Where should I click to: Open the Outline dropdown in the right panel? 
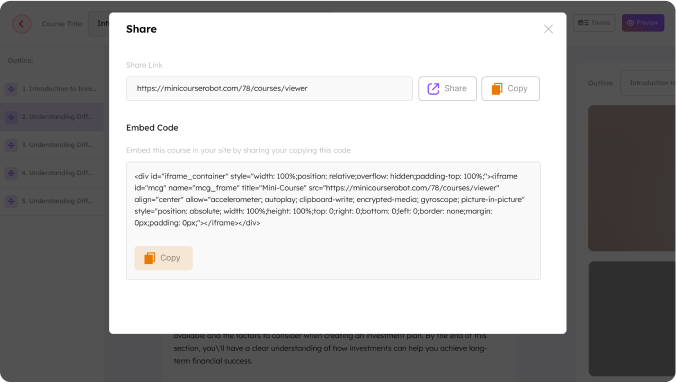(648, 83)
